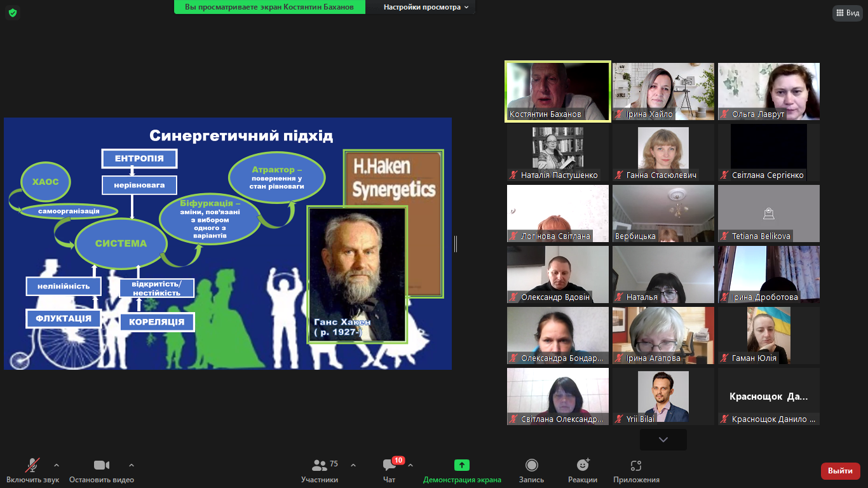The height and width of the screenshot is (488, 868).
Task: Expand participants options arrow
Action: pyautogui.click(x=353, y=464)
